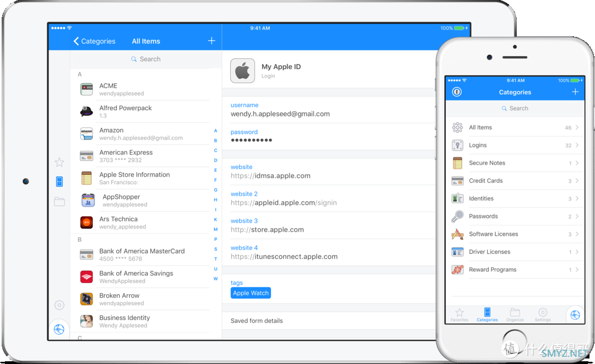595x364 pixels.
Task: Open Bank of America Savings icon
Action: point(86,277)
